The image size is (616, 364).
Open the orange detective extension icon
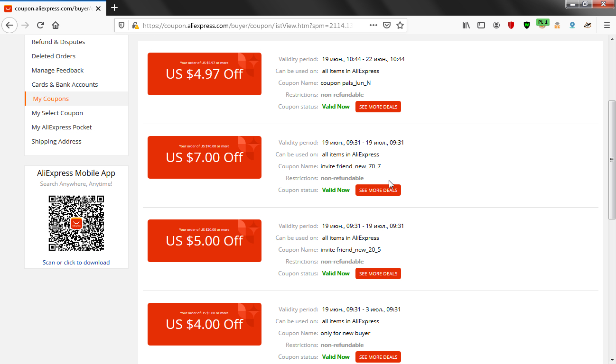click(x=557, y=25)
